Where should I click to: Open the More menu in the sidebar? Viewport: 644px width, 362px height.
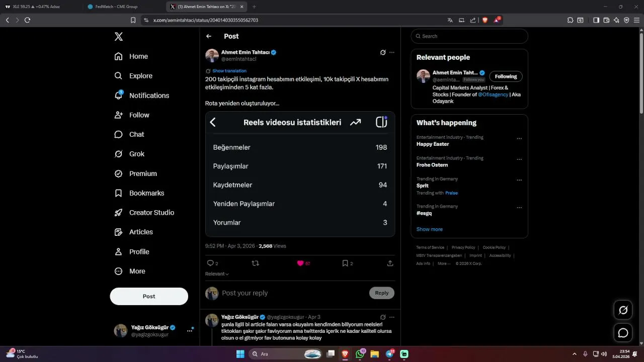pos(130,271)
